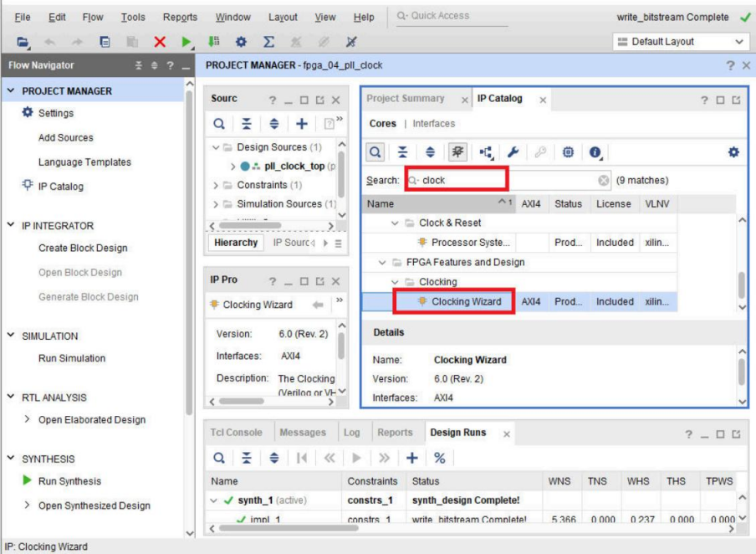Toggle the Hide Incompatible IP filter button
Image resolution: width=756 pixels, height=554 pixels.
[x=457, y=152]
